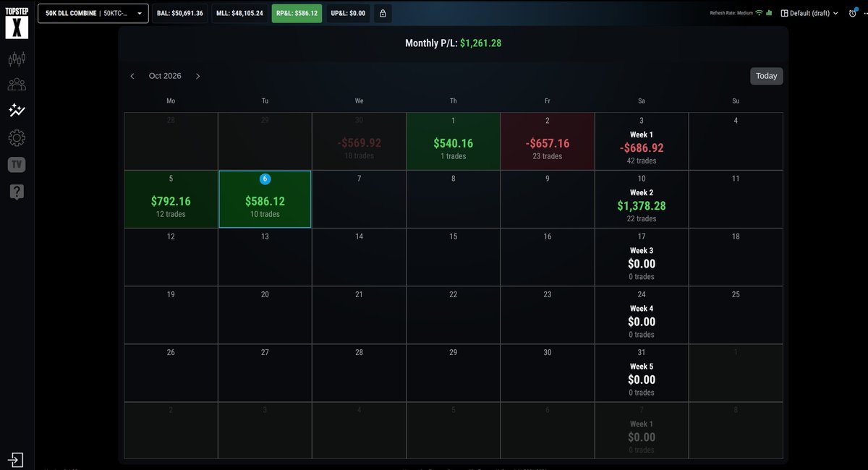Open Week 3 summary cell
Image resolution: width=868 pixels, height=470 pixels.
pyautogui.click(x=642, y=257)
